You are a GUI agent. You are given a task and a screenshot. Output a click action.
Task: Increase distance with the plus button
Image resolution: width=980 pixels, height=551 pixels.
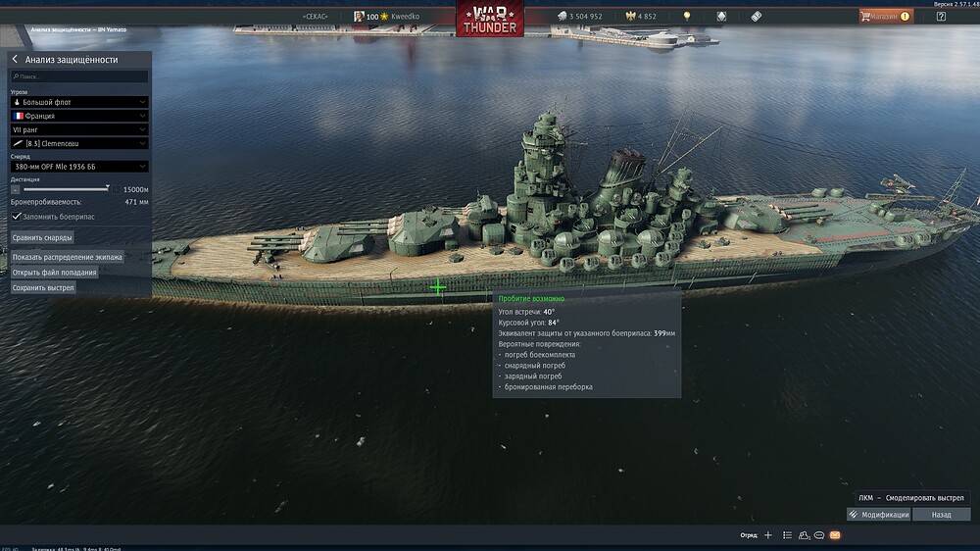tap(117, 189)
